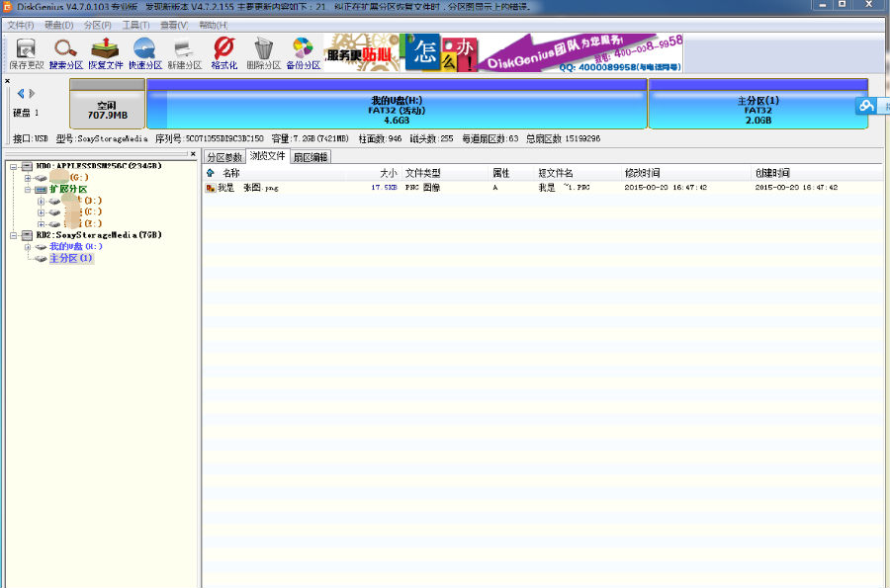Select the 空闲 707.9MB free space block
Image resolution: width=890 pixels, height=588 pixels.
[107, 104]
